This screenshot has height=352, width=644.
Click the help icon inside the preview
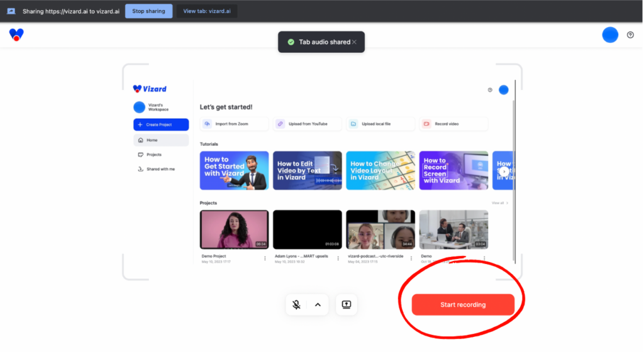pos(490,90)
